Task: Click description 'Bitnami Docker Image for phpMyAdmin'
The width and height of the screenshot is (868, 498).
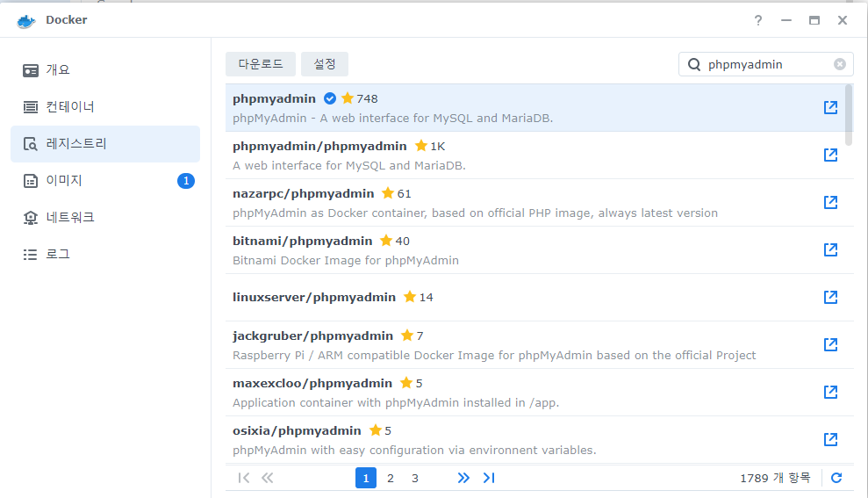Action: 346,260
